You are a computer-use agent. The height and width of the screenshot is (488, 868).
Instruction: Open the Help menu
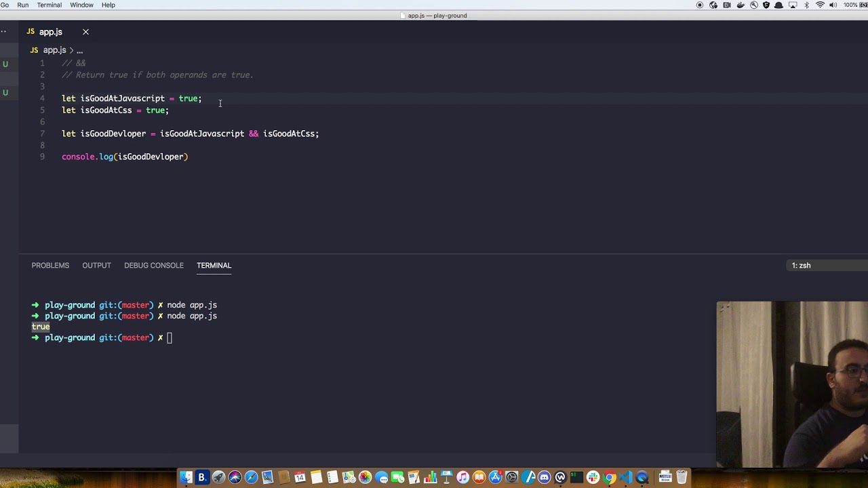(x=108, y=5)
